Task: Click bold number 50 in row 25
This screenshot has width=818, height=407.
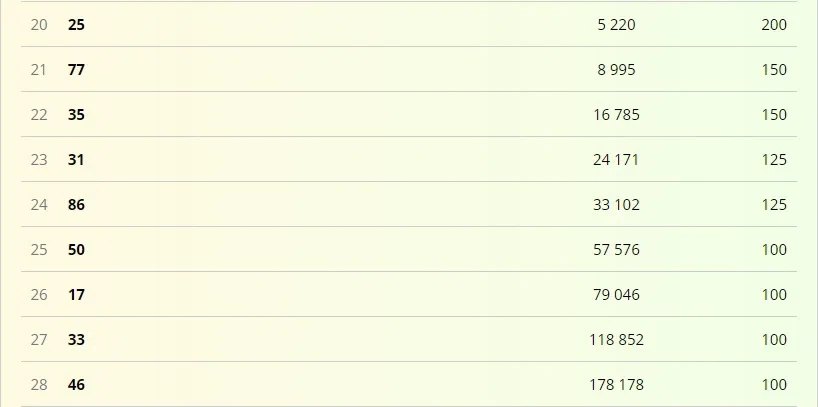Action: (76, 249)
